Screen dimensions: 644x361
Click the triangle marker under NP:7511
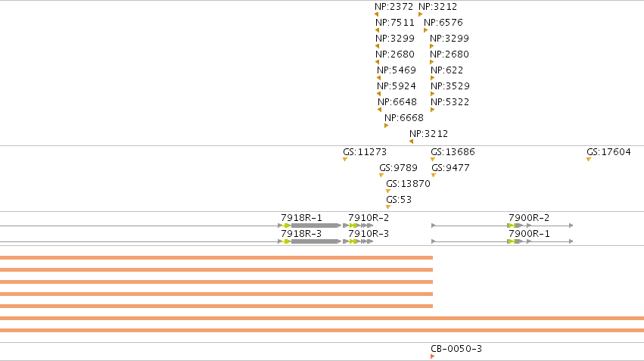point(378,30)
